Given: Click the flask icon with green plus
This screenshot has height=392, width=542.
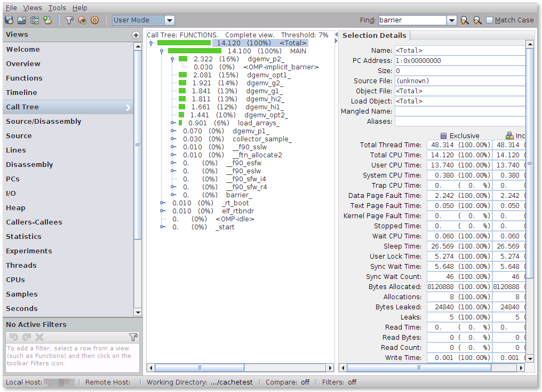Looking at the screenshot, I should pyautogui.click(x=47, y=20).
